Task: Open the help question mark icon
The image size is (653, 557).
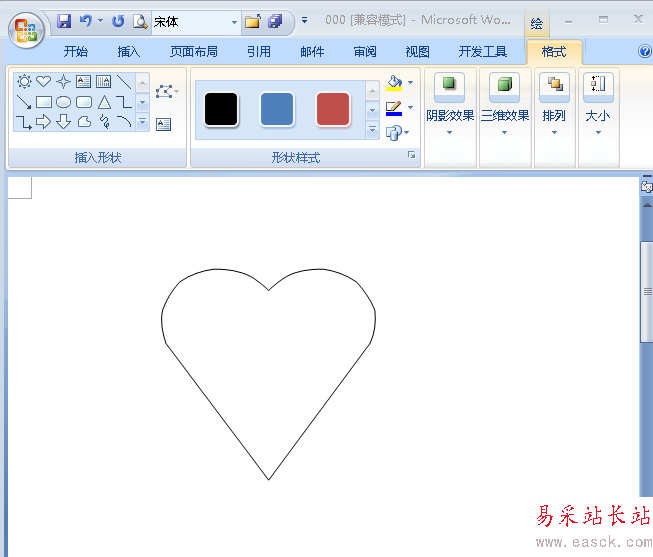Action: (x=645, y=51)
